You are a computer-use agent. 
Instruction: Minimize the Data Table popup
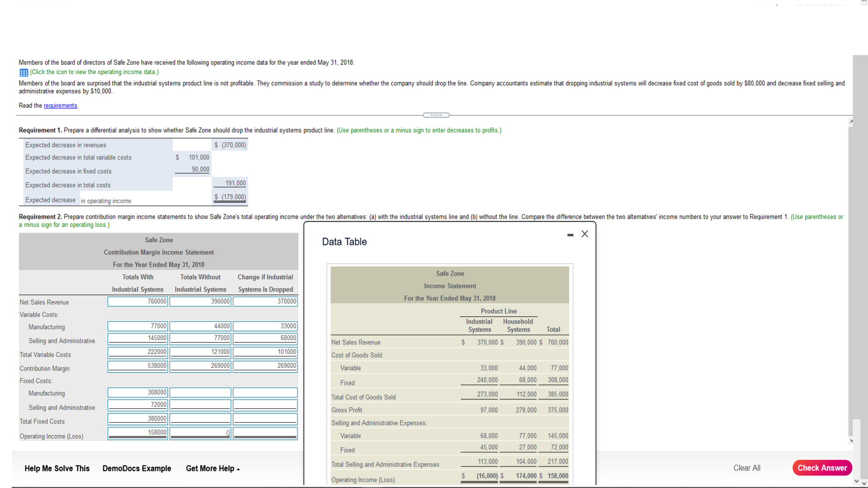click(x=570, y=235)
